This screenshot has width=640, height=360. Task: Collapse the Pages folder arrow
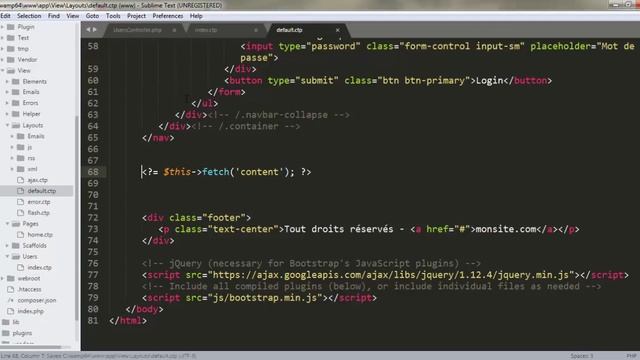tap(7, 224)
